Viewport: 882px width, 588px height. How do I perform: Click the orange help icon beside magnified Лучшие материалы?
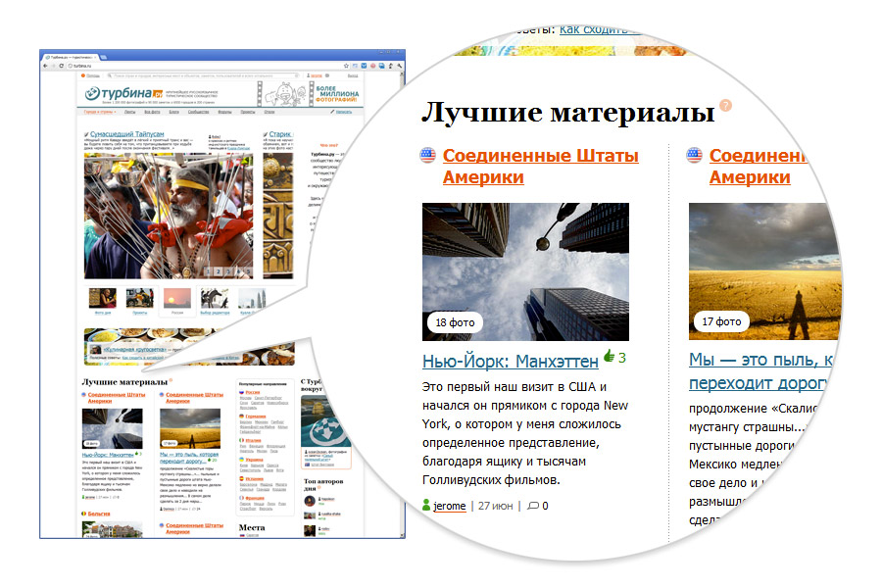[x=726, y=105]
